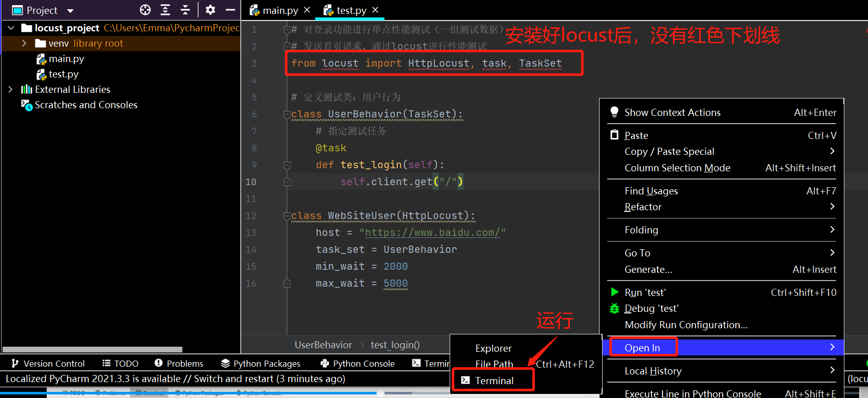Click the min_wait value 2000

(x=396, y=266)
